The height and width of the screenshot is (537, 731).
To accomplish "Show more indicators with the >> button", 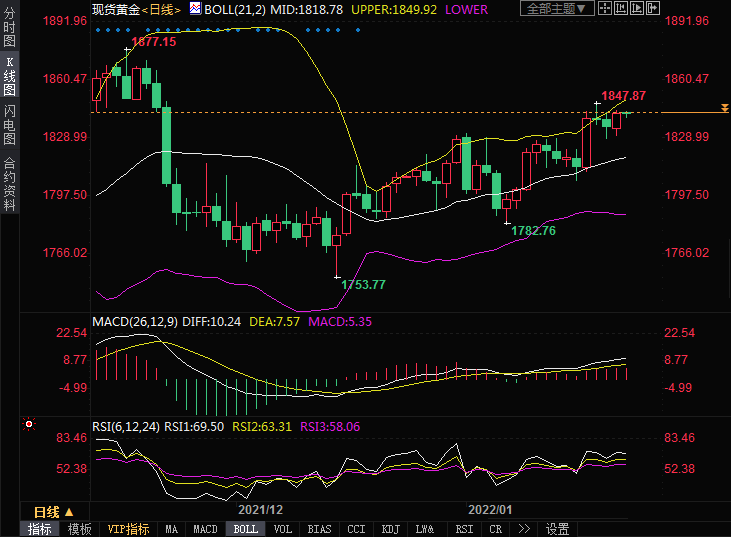I will tap(524, 529).
